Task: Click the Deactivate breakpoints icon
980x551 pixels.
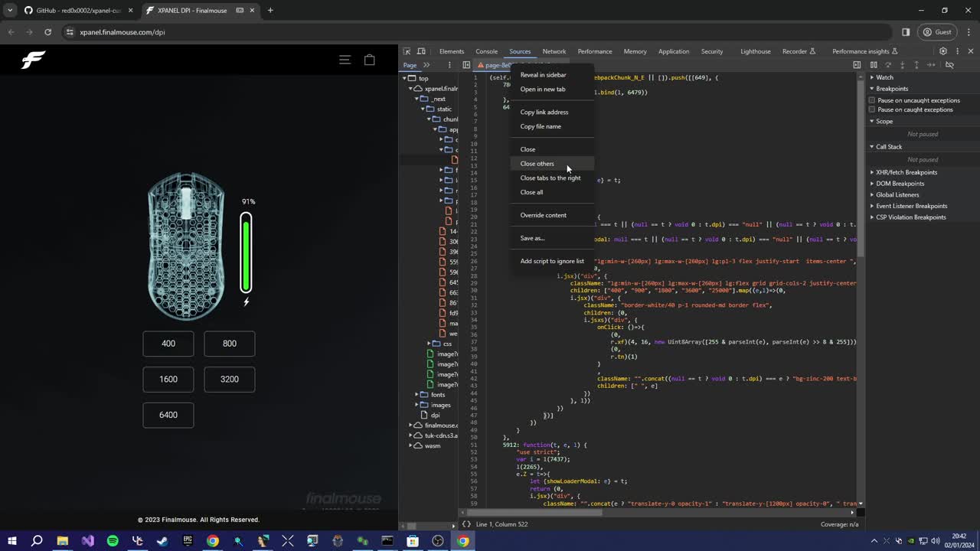Action: pyautogui.click(x=950, y=64)
